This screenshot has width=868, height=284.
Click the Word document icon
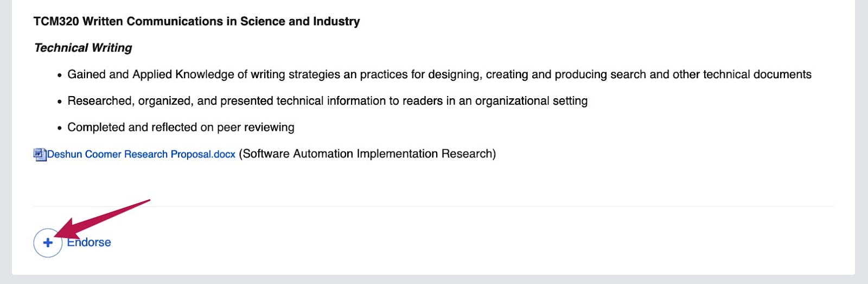pyautogui.click(x=40, y=155)
